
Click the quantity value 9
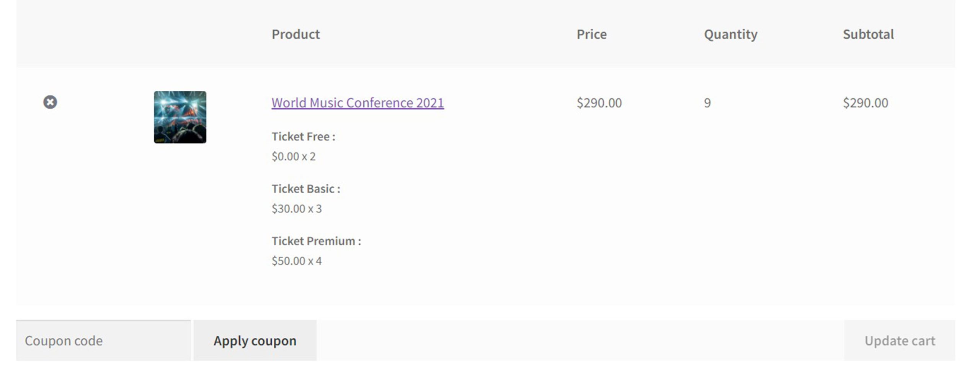[707, 103]
